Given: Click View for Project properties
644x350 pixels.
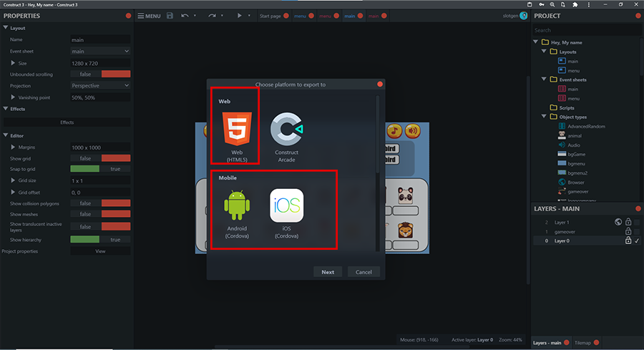Looking at the screenshot, I should (100, 251).
